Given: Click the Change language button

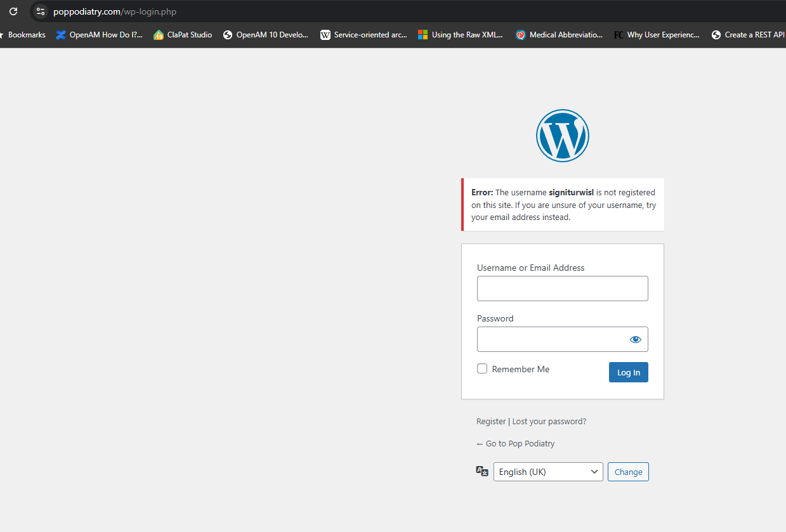Looking at the screenshot, I should (x=628, y=472).
